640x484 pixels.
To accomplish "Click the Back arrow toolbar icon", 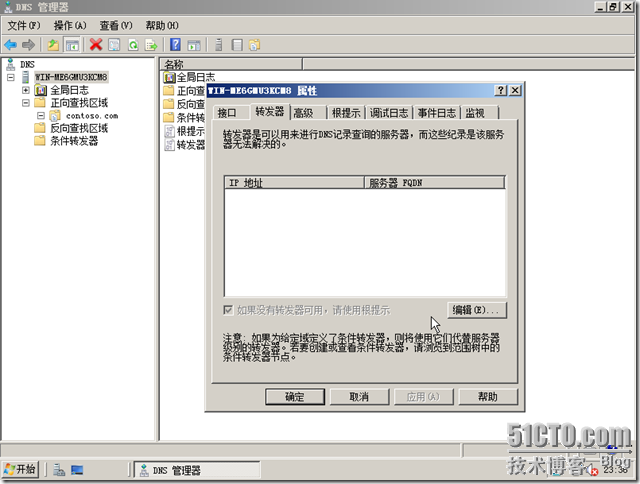I will 11,44.
